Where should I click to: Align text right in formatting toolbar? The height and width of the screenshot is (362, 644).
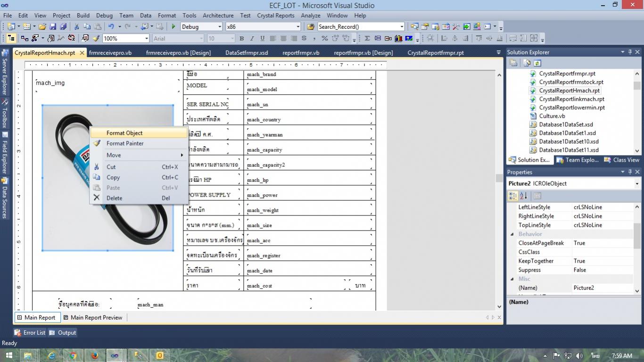point(294,38)
